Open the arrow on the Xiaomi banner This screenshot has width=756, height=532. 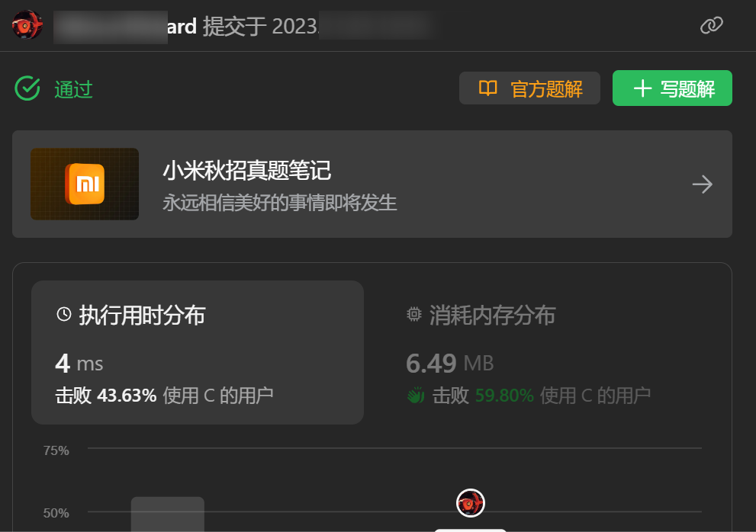click(702, 184)
